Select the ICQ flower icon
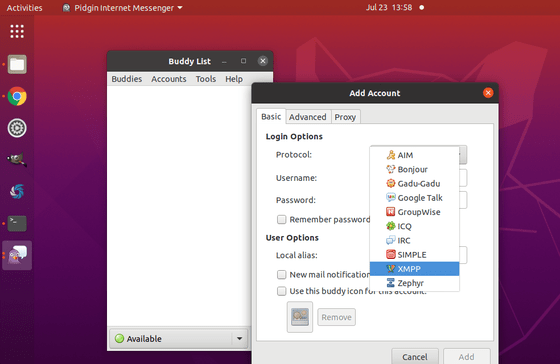The height and width of the screenshot is (364, 560). [391, 226]
